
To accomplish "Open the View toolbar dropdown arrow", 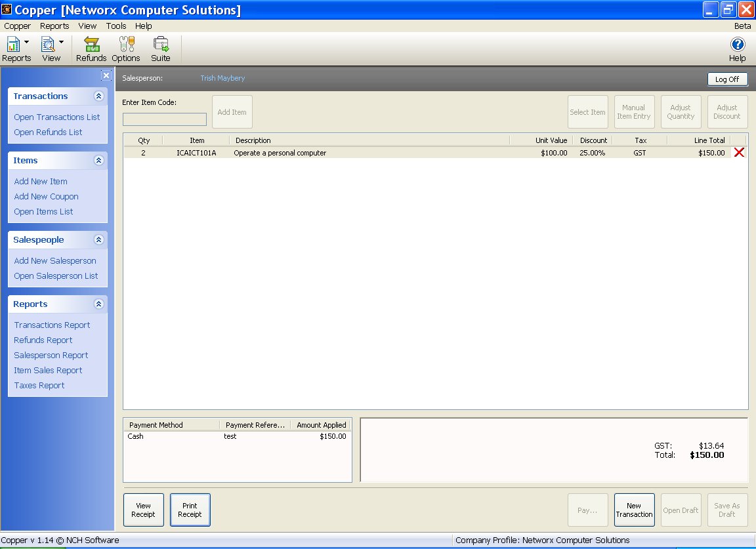I will click(x=62, y=41).
